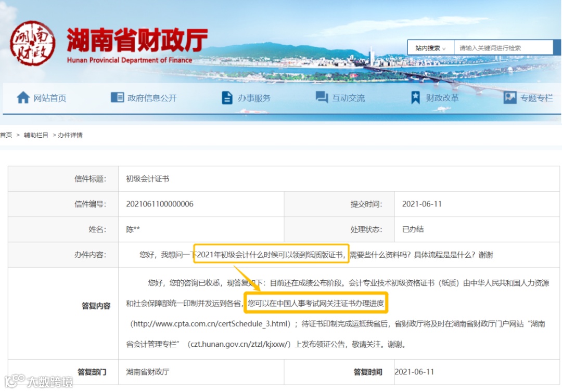Click the cpta.com.cn certSchedule URL
This screenshot has width=562, height=392.
tap(211, 323)
